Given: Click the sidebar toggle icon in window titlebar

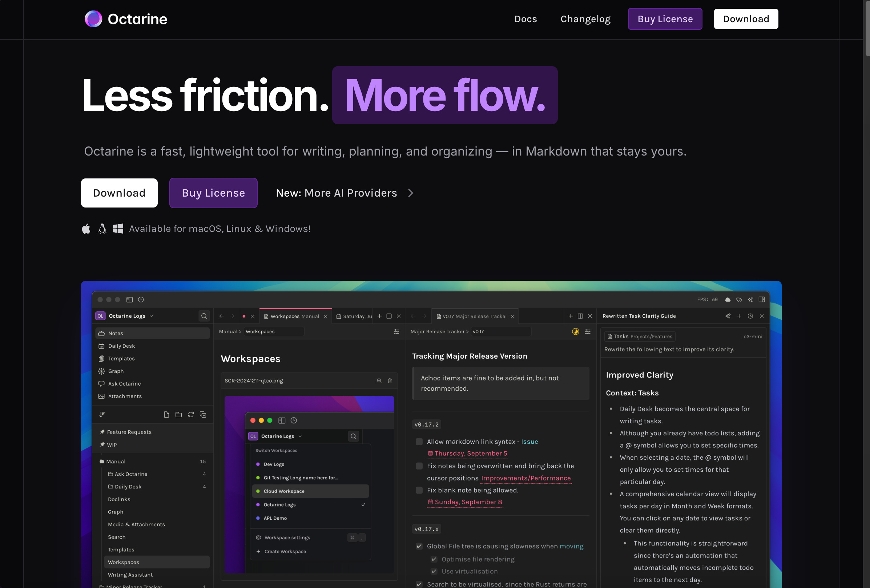Looking at the screenshot, I should [x=129, y=299].
